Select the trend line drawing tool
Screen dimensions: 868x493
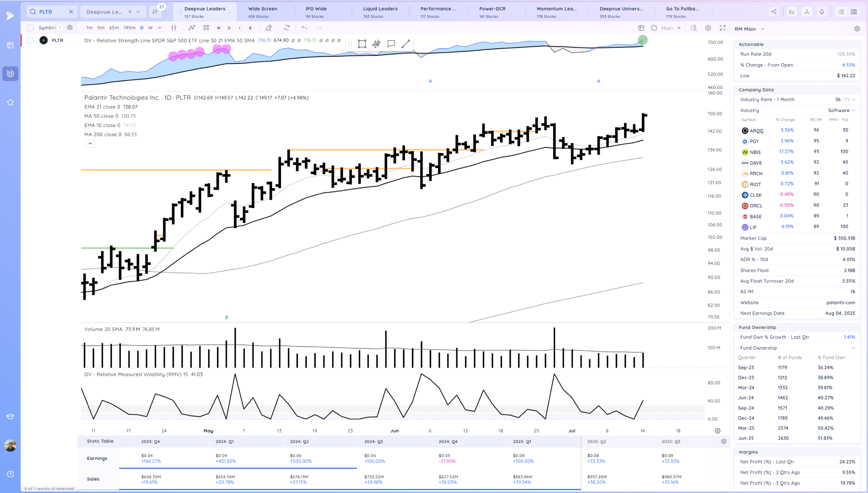(x=406, y=44)
